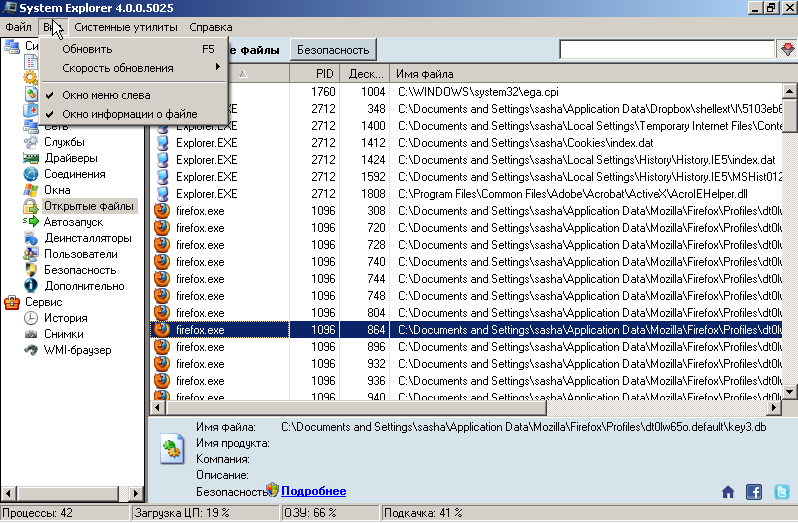Sort by the Деск... column header
Screen dimensions: 798x523
[364, 74]
